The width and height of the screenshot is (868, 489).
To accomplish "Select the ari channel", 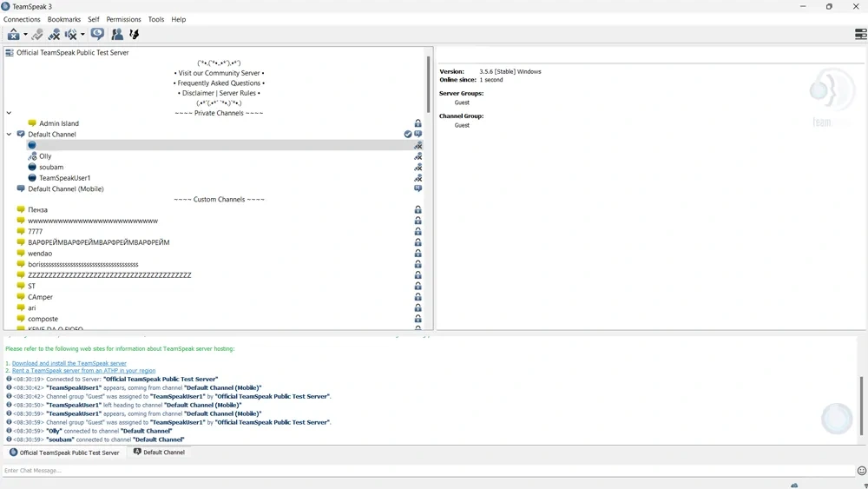I will click(31, 308).
